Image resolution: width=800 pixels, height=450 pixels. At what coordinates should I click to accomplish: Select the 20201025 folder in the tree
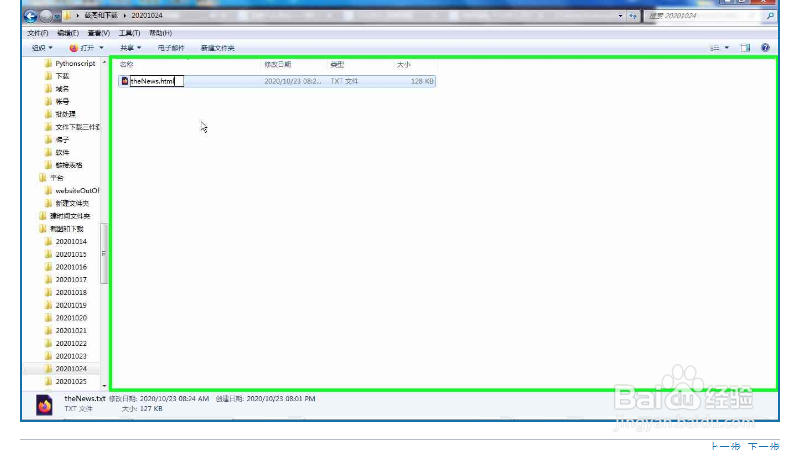(x=71, y=382)
